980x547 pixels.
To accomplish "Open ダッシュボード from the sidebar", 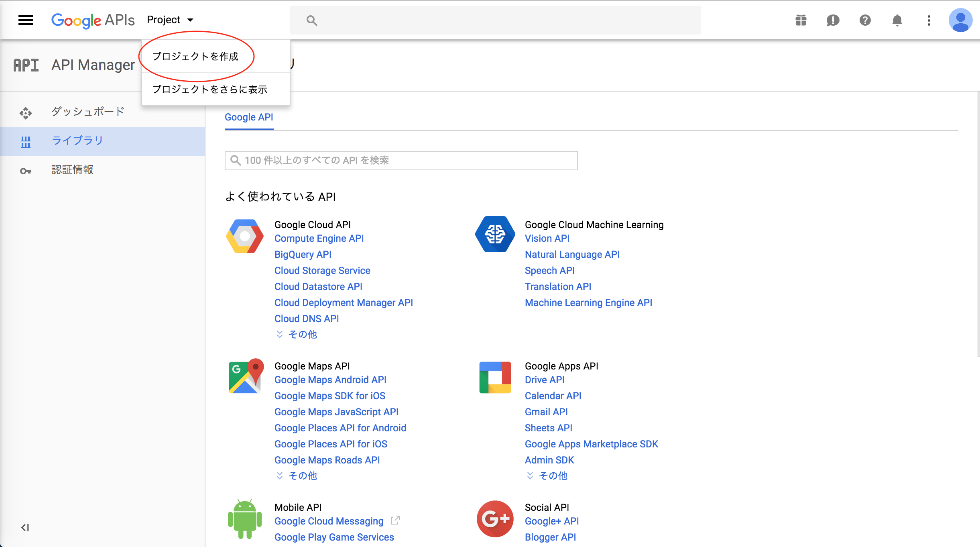I will [88, 111].
